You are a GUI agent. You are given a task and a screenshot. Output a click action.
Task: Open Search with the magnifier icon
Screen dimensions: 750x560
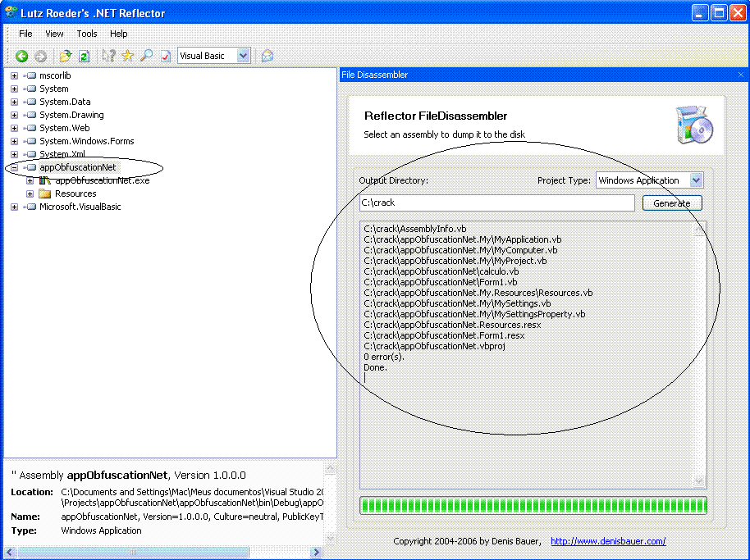[146, 56]
